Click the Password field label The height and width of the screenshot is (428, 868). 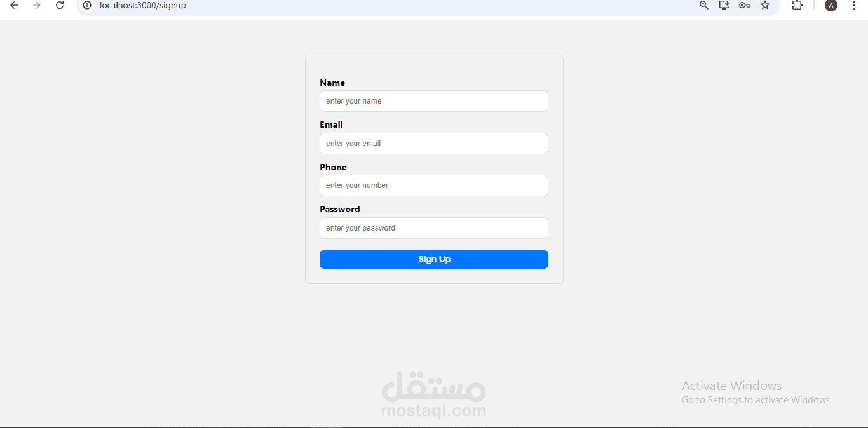pyautogui.click(x=340, y=209)
